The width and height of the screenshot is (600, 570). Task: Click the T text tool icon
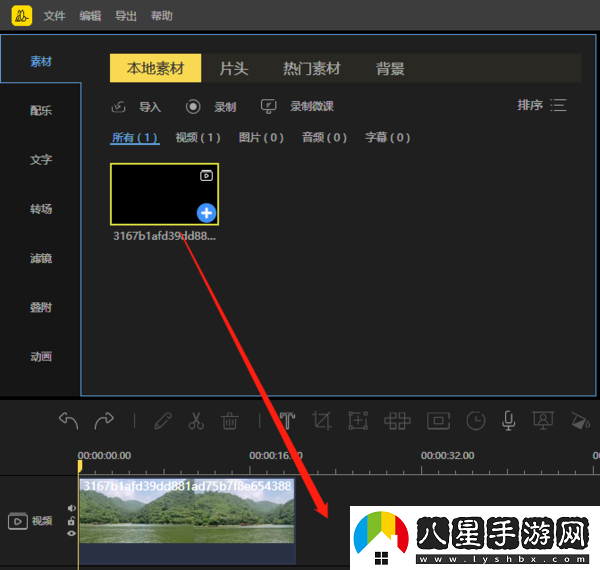[x=287, y=421]
